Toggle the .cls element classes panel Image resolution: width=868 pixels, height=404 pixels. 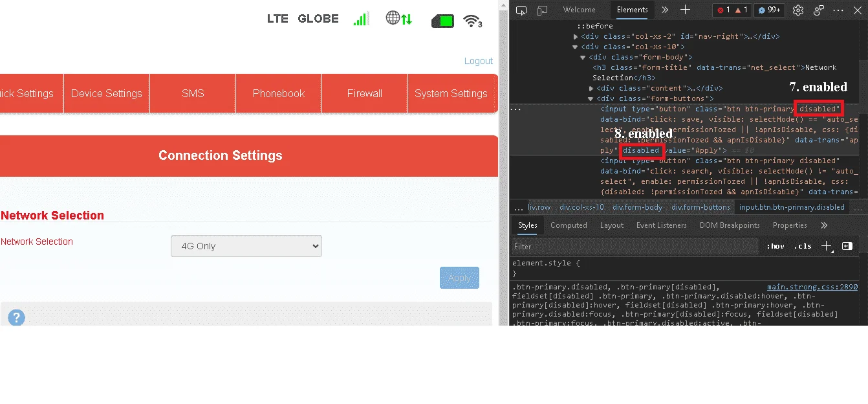pyautogui.click(x=803, y=246)
